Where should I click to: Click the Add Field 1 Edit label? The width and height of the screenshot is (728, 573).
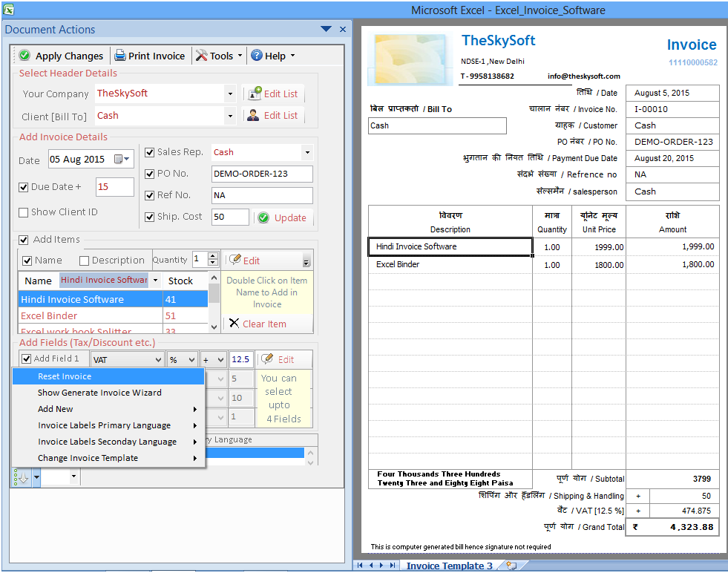click(x=286, y=359)
